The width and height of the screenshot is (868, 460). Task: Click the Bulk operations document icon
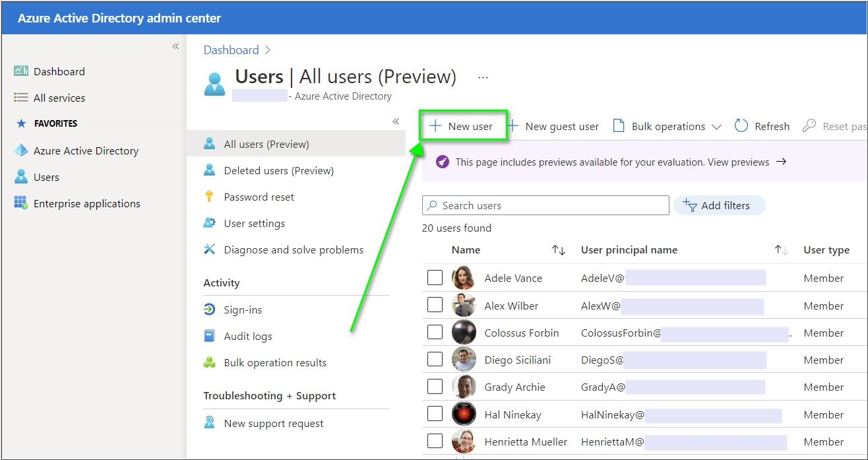click(619, 126)
